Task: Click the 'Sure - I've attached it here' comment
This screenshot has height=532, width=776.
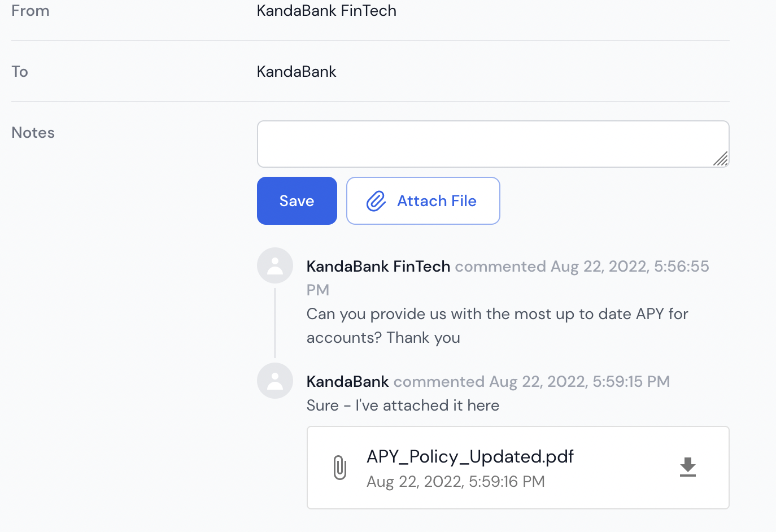Action: (403, 405)
